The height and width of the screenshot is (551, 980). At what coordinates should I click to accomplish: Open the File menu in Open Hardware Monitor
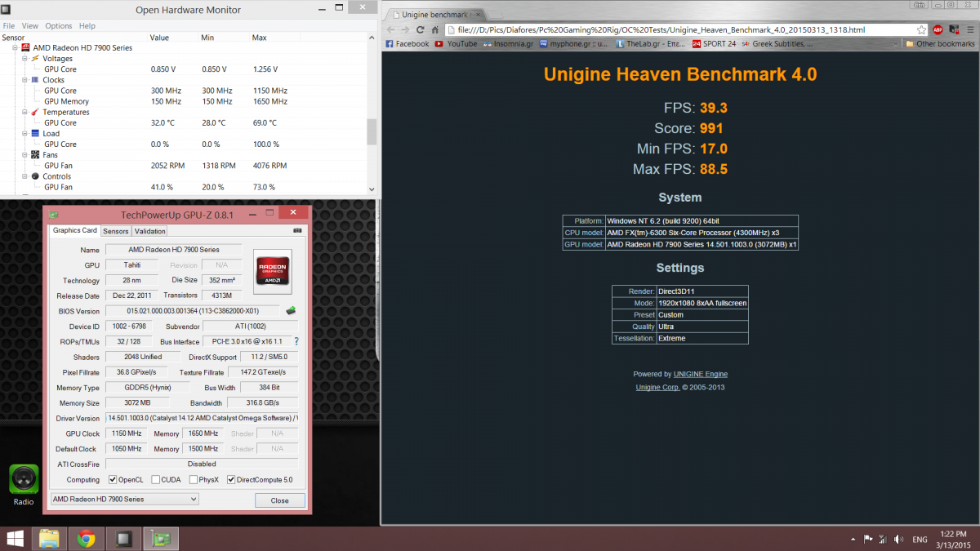[9, 26]
